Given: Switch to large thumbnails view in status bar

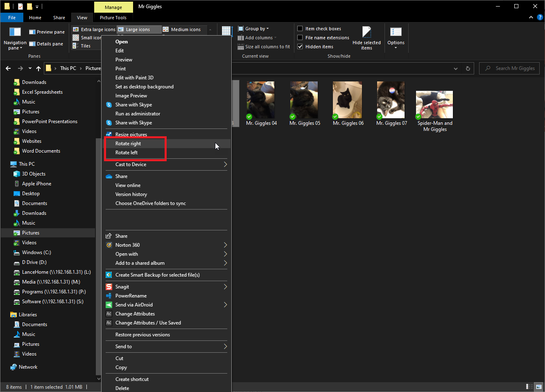Looking at the screenshot, I should pyautogui.click(x=539, y=387).
